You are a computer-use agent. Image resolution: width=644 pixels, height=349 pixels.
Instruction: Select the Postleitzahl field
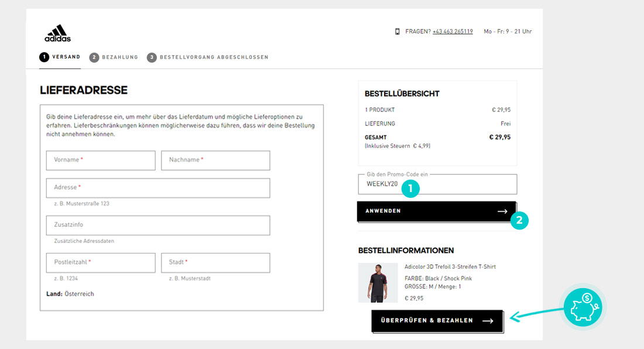101,262
